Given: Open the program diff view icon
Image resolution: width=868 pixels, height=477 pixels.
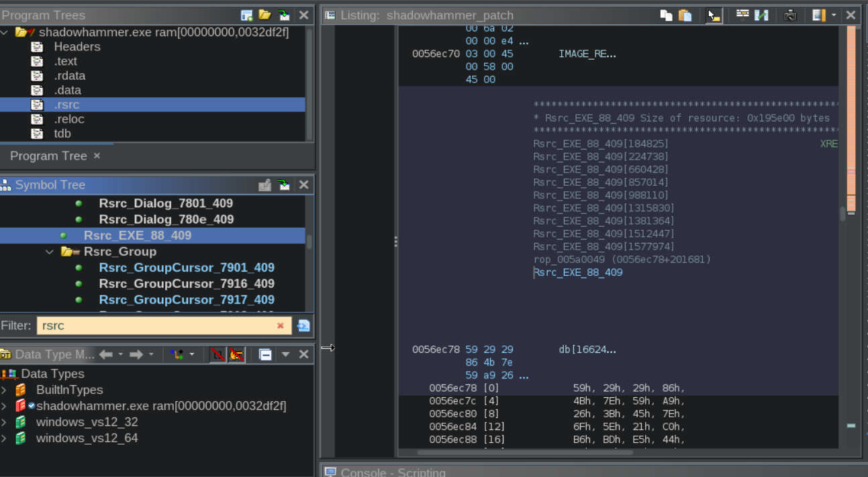Looking at the screenshot, I should (761, 15).
